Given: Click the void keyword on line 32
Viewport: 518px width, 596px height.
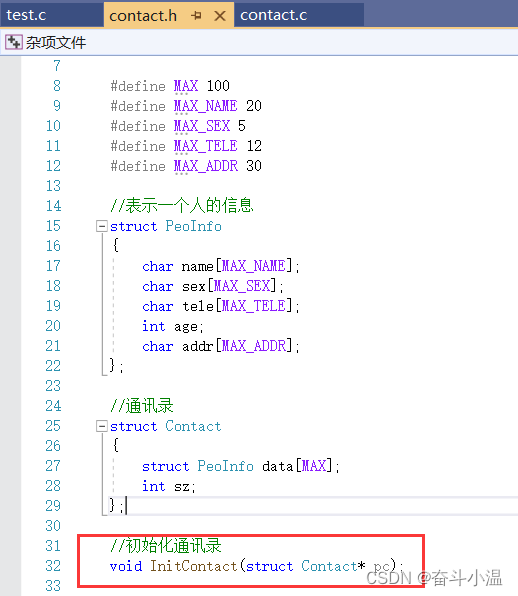Looking at the screenshot, I should click(x=126, y=566).
